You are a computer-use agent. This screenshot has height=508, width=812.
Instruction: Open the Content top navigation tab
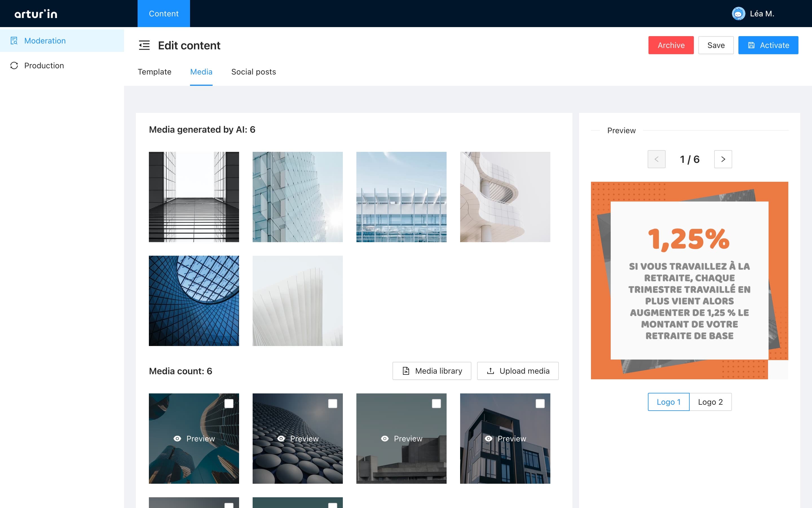click(164, 14)
